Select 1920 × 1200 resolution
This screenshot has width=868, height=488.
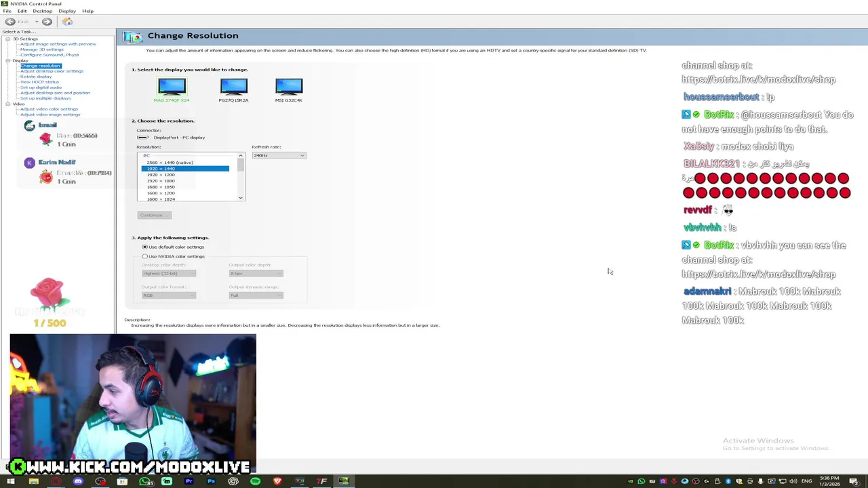tap(161, 175)
